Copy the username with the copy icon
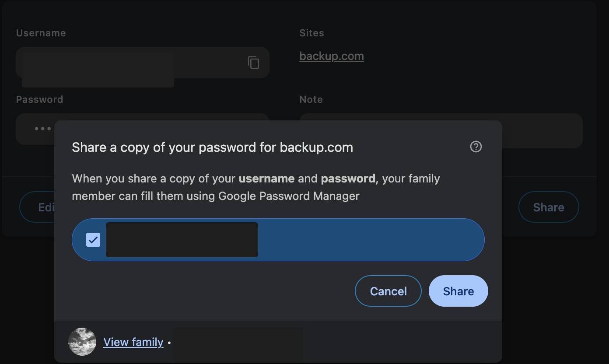Screen dimensions: 609x364 [x=253, y=63]
